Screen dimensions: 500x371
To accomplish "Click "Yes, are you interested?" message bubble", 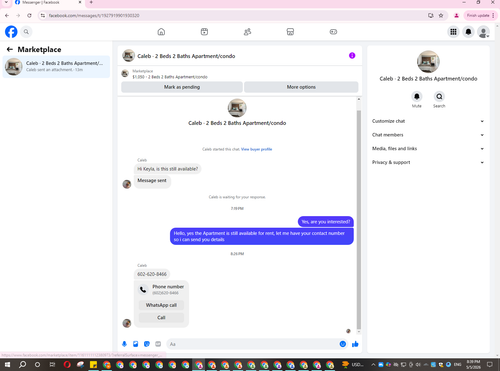I will point(326,222).
